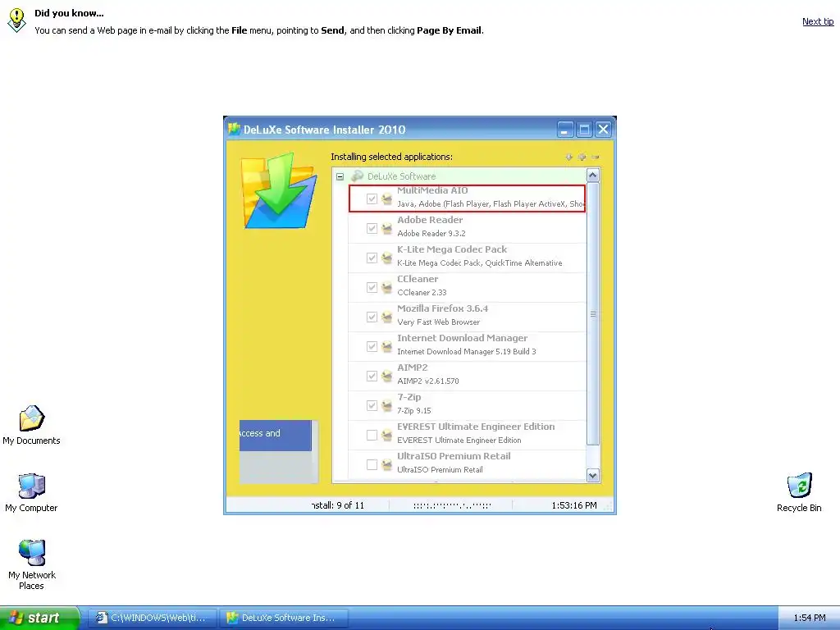The image size is (840, 630).
Task: Click the package icon beside Adobe Reader
Action: [x=387, y=228]
